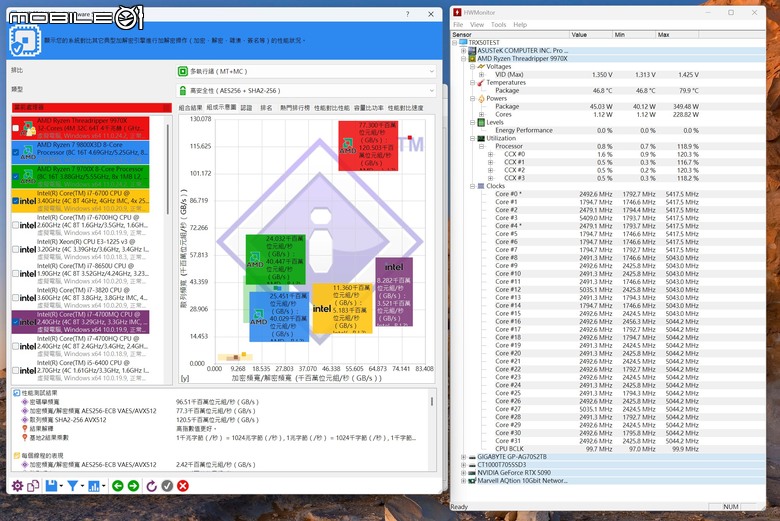
Task: Open the save icon dropdown arrow
Action: (61, 486)
